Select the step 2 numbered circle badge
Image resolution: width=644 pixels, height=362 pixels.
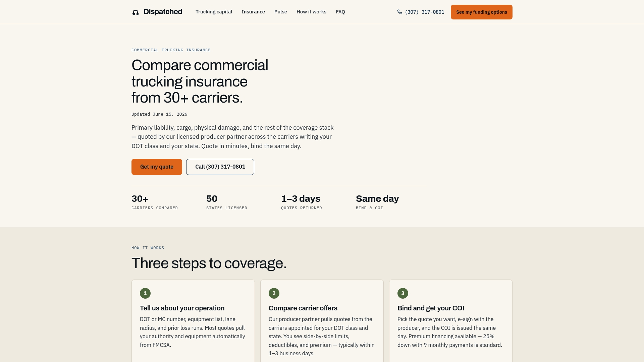point(274,293)
